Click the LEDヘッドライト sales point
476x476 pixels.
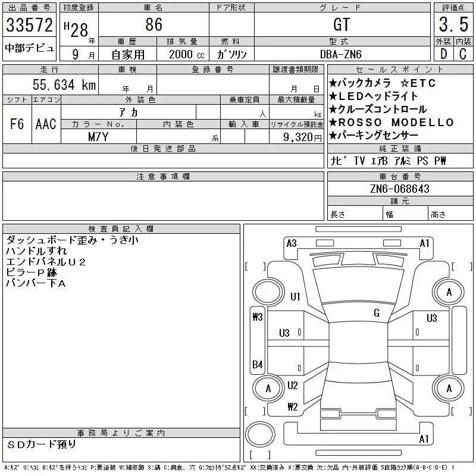374,96
